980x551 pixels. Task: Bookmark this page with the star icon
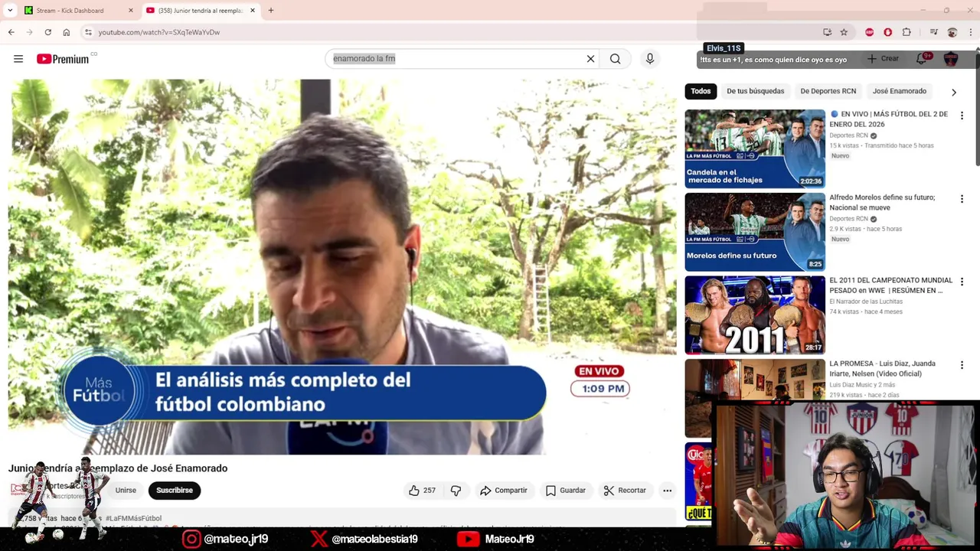point(844,32)
